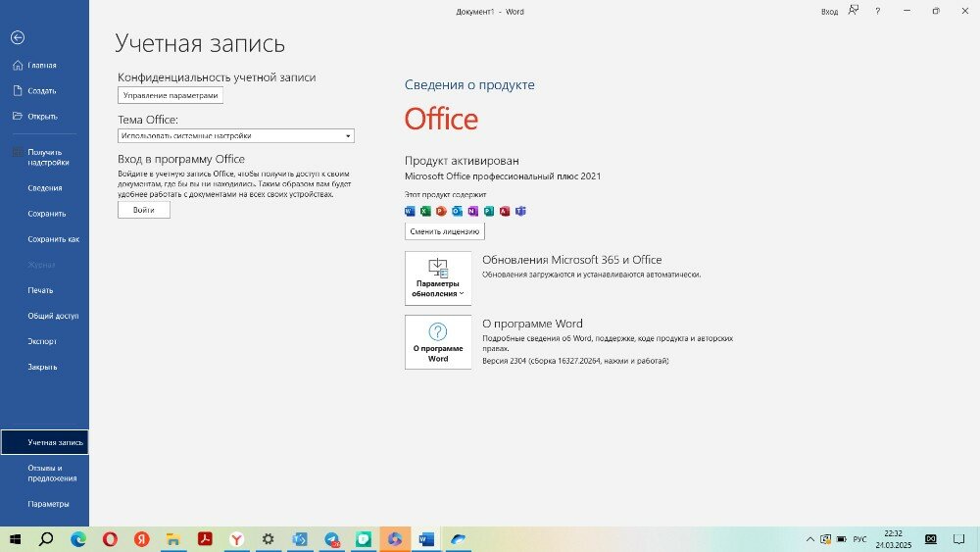Click the Access product icon
The width and height of the screenshot is (980, 552).
coord(505,212)
